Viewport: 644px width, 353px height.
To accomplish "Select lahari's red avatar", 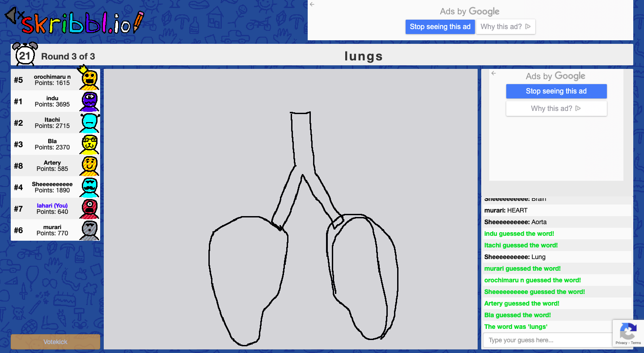I will click(89, 208).
